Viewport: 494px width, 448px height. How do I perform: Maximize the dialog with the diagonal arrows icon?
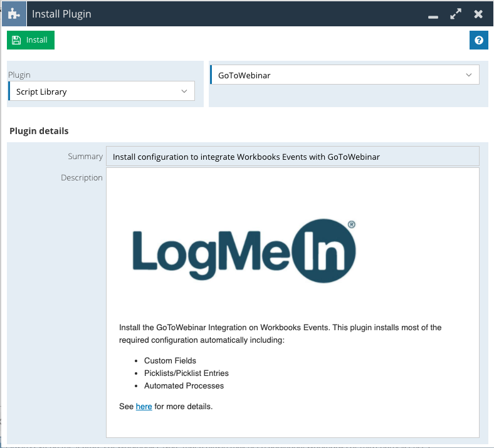[456, 14]
